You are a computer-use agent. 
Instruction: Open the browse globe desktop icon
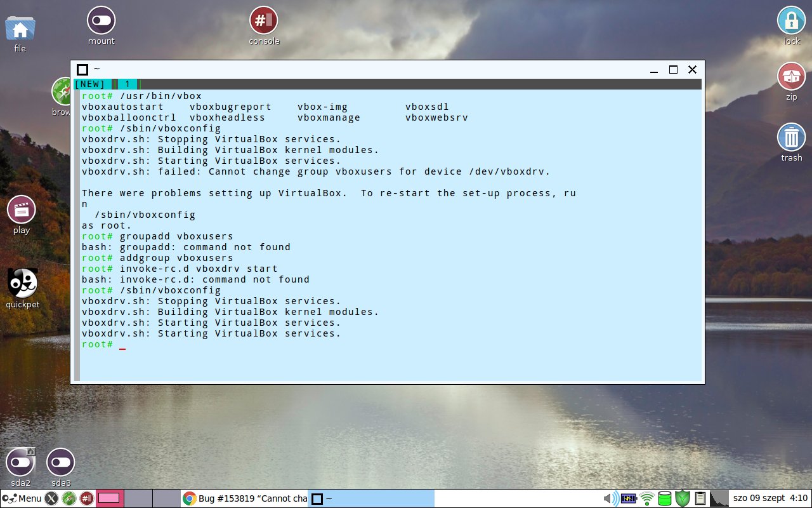[x=62, y=91]
